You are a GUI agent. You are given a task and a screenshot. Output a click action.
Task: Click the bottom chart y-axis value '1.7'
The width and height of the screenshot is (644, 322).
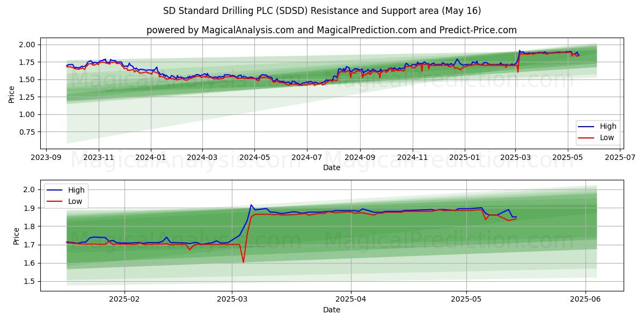[x=30, y=245]
